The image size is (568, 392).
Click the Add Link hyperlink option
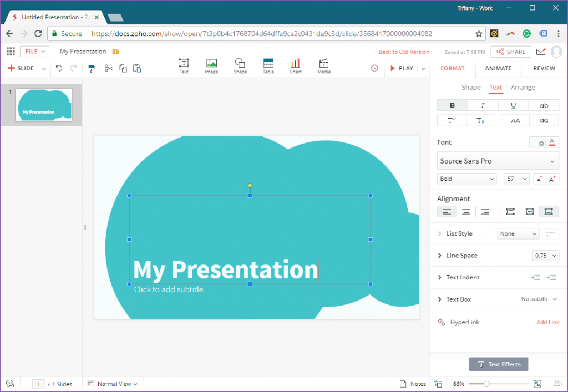click(x=548, y=322)
